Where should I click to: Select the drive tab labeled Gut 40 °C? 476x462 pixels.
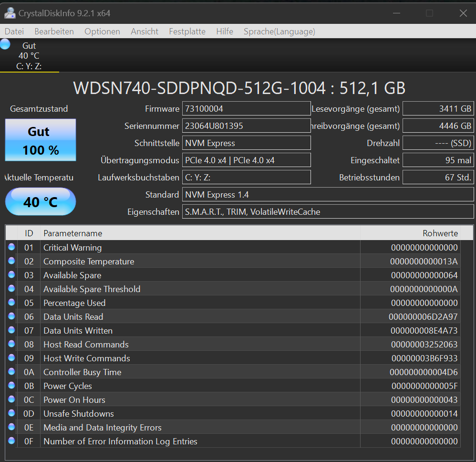tap(30, 55)
